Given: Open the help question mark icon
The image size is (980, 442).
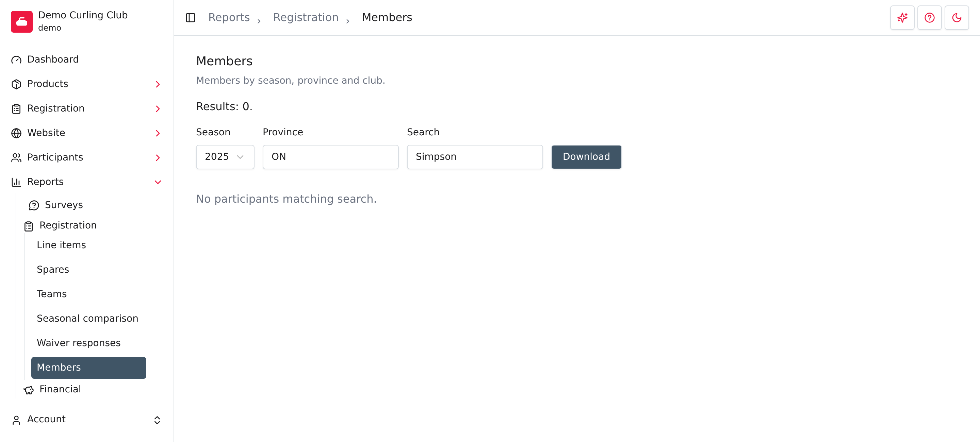Looking at the screenshot, I should pos(929,18).
